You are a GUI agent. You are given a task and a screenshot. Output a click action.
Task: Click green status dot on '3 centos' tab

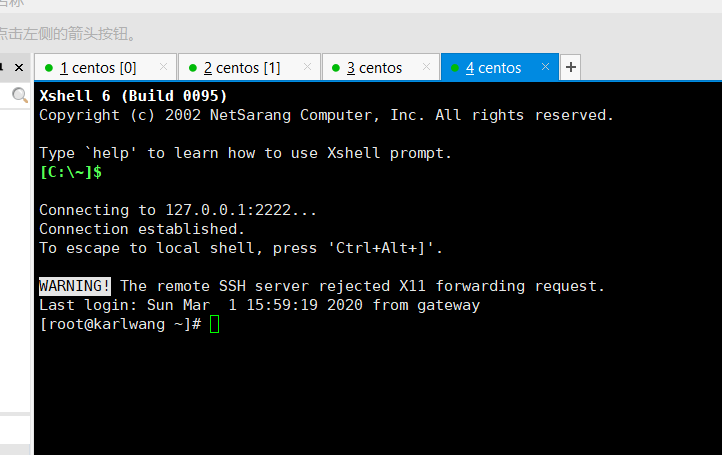(x=333, y=69)
